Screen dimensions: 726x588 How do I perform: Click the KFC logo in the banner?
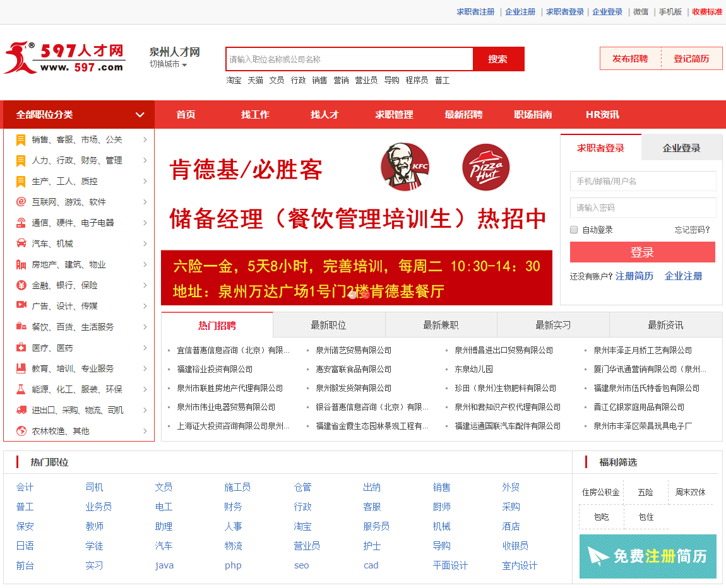coord(405,167)
